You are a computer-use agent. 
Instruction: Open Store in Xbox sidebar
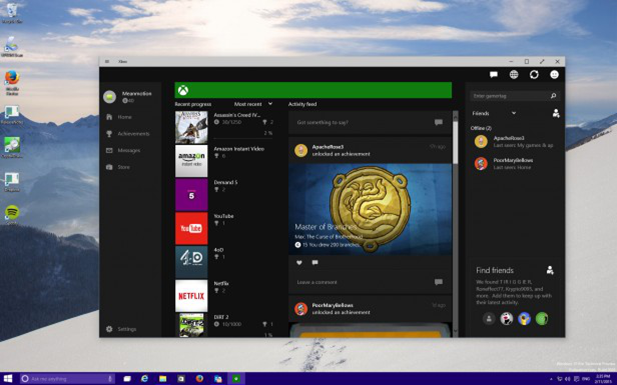click(x=118, y=167)
